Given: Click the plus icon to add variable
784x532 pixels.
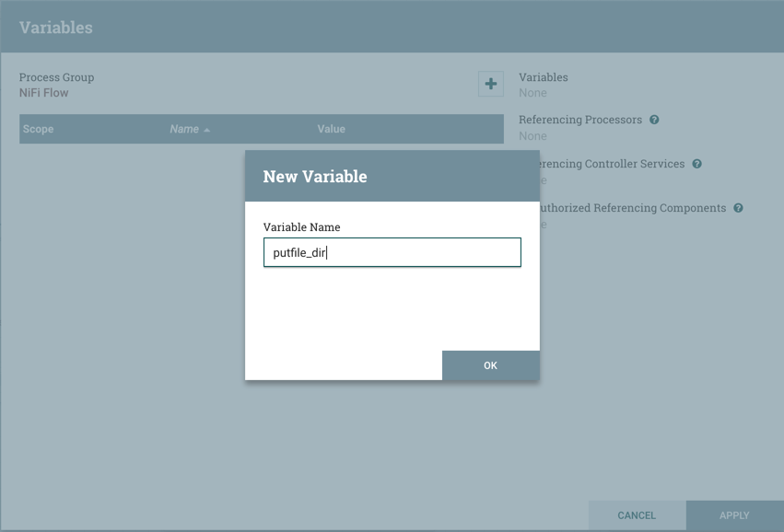Looking at the screenshot, I should [x=490, y=84].
